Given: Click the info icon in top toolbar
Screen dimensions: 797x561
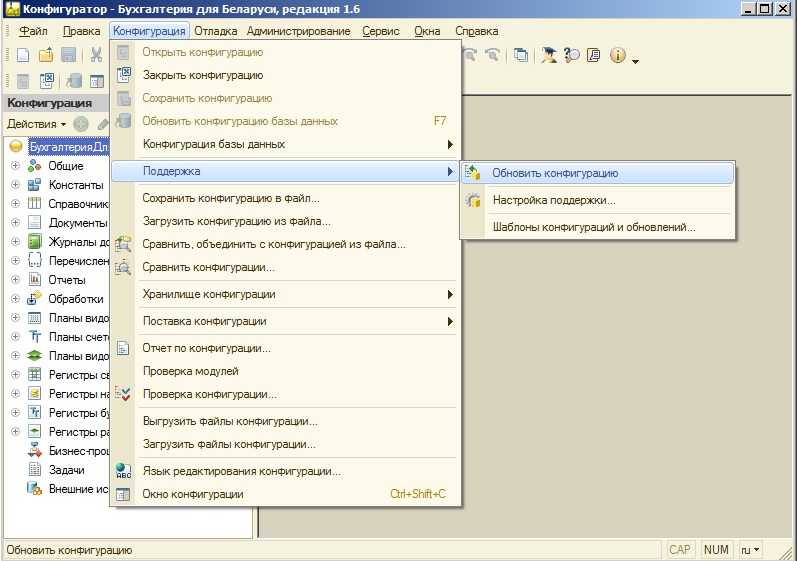Looking at the screenshot, I should [x=618, y=56].
